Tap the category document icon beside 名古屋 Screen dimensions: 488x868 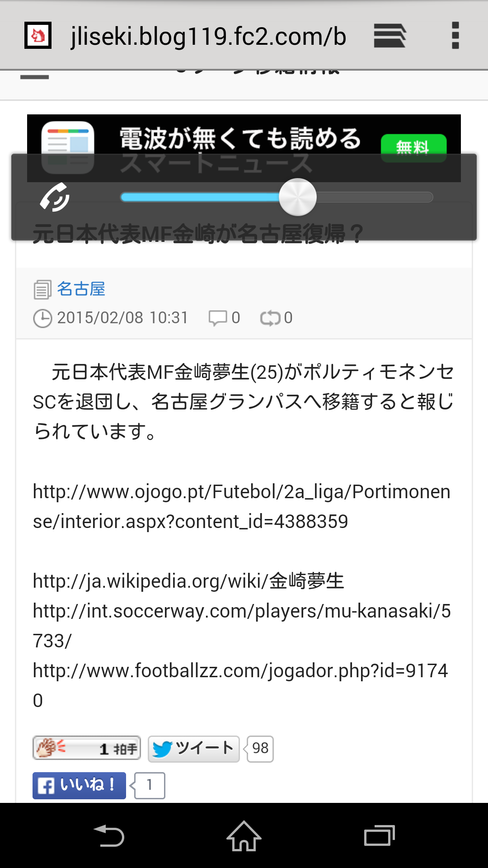(42, 290)
